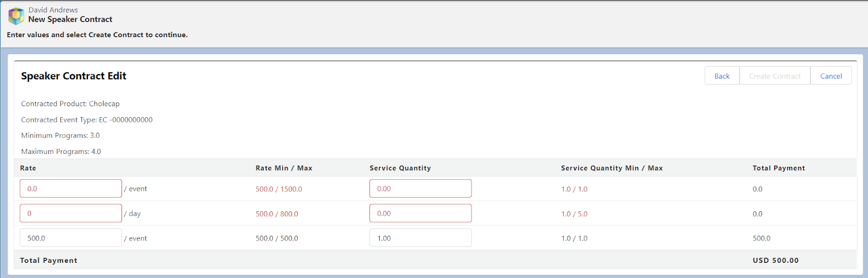Click the Speaker Contract Edit heading
The height and width of the screenshot is (278, 868).
[74, 76]
